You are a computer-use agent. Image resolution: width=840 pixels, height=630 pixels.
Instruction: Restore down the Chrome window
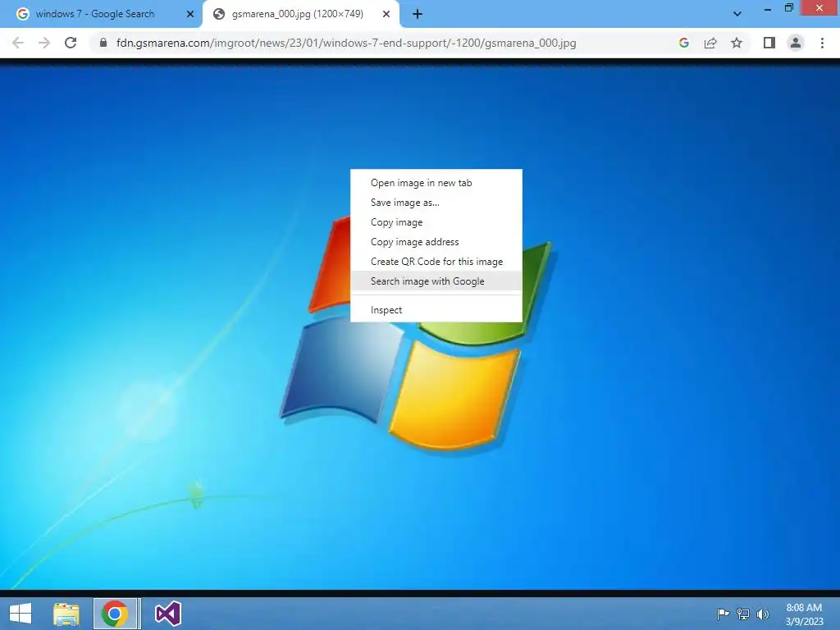click(x=789, y=7)
